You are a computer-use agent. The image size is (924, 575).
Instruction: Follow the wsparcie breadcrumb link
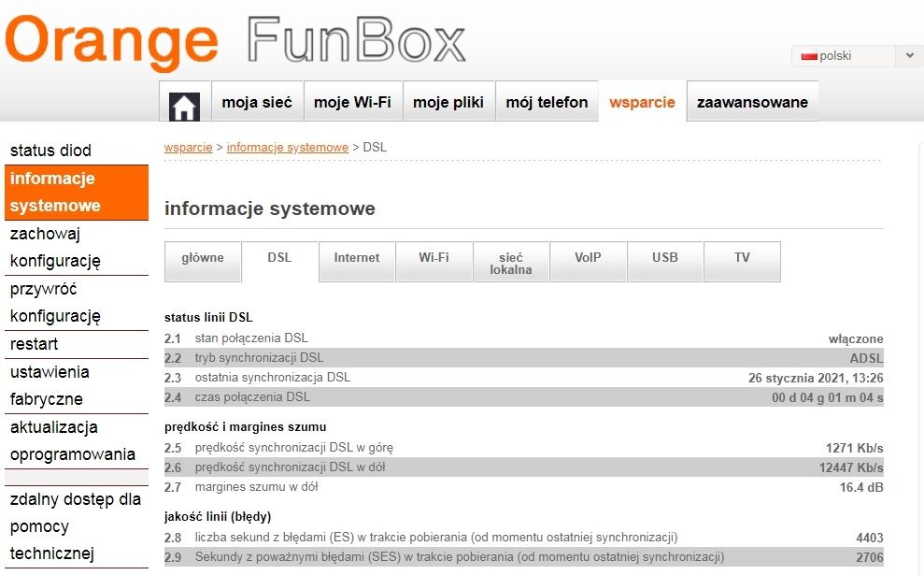pos(188,148)
